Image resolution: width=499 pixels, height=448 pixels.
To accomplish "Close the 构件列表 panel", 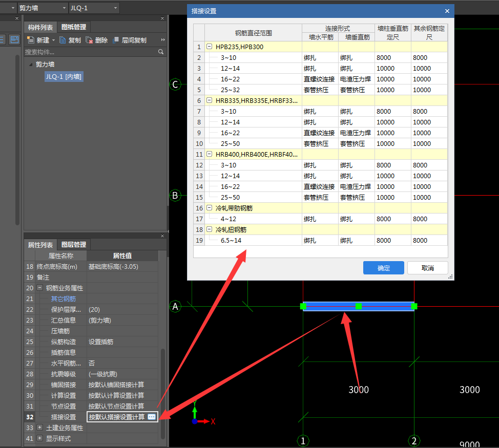I will coord(162,18).
